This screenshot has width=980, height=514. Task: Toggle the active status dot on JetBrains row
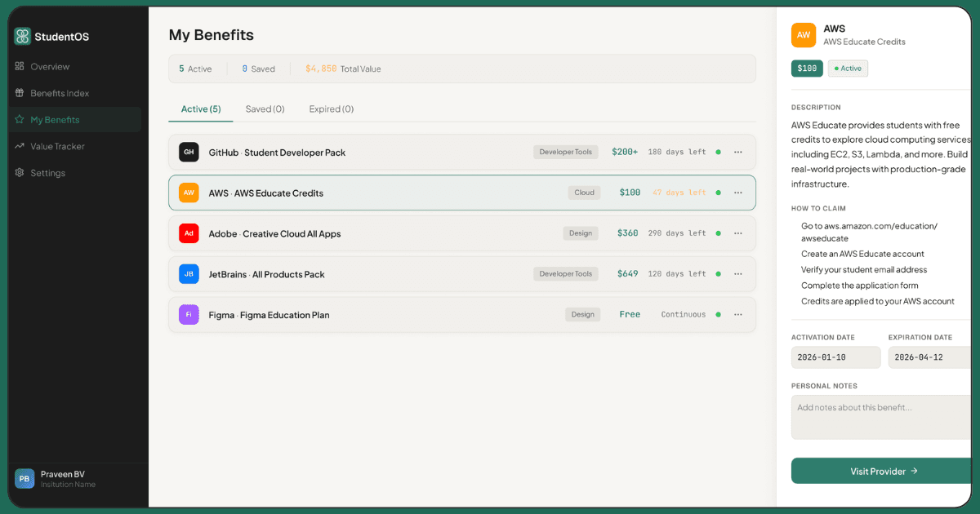point(719,273)
